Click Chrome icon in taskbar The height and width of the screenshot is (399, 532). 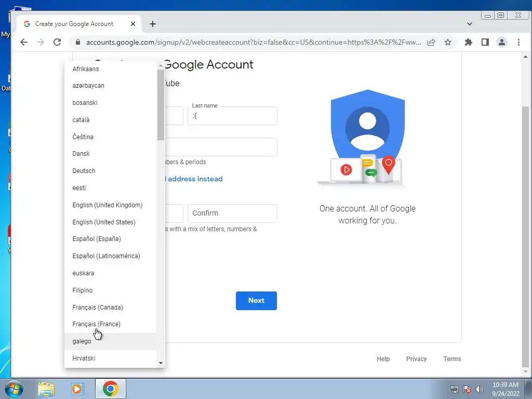pos(110,389)
